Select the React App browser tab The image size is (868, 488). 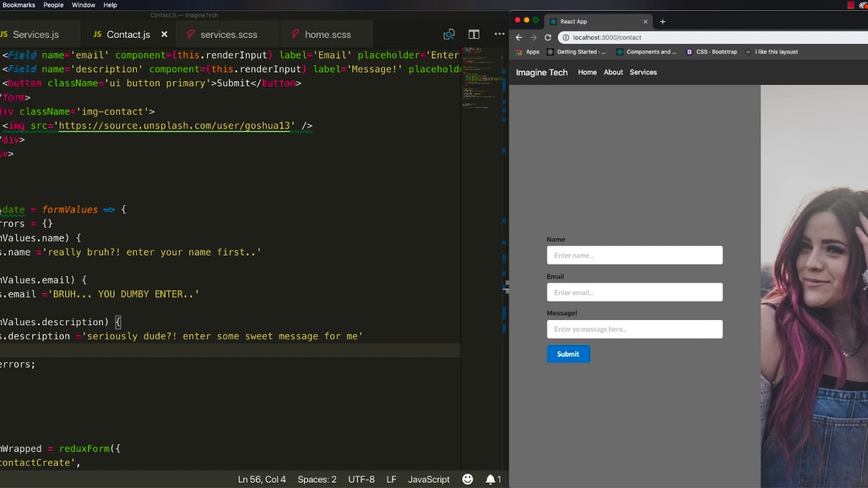[x=599, y=22]
